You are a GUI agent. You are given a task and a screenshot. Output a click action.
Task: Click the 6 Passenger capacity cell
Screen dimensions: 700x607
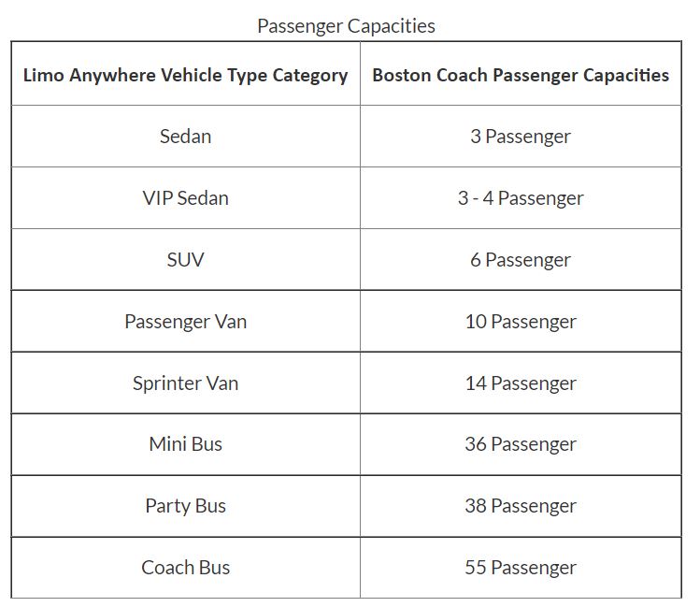[521, 259]
